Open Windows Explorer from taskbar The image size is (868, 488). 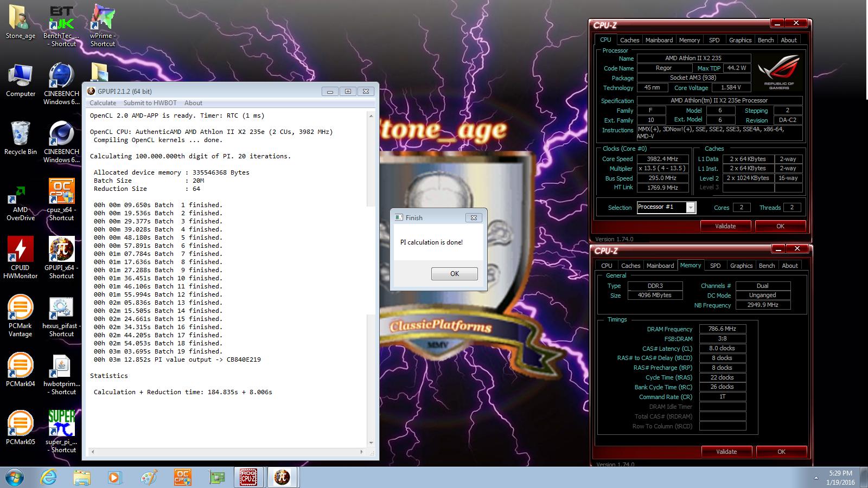pos(82,477)
